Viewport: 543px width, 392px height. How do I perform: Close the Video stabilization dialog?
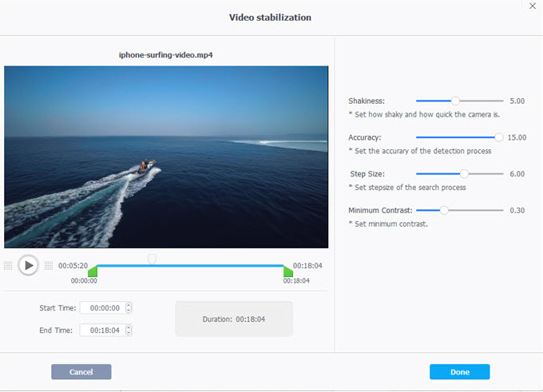pyautogui.click(x=533, y=6)
